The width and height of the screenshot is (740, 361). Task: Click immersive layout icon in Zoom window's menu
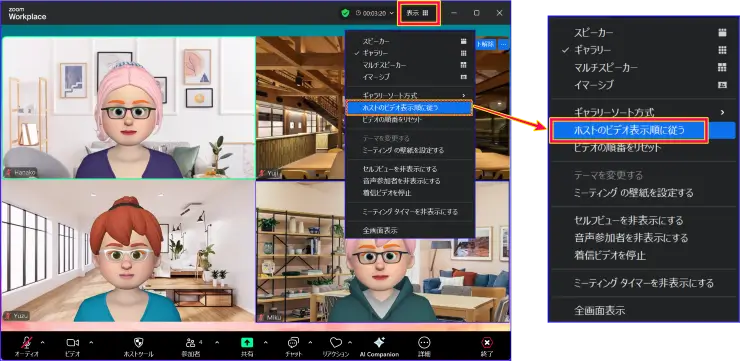click(463, 76)
